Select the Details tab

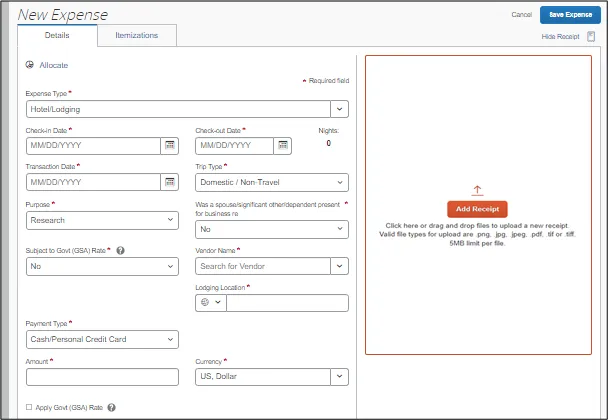tap(57, 35)
